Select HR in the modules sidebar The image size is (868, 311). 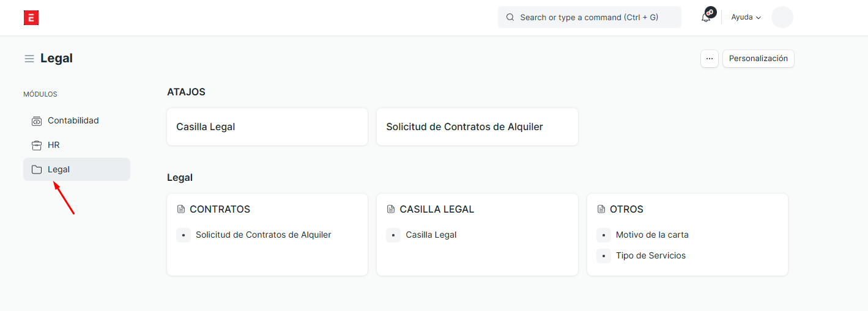54,145
